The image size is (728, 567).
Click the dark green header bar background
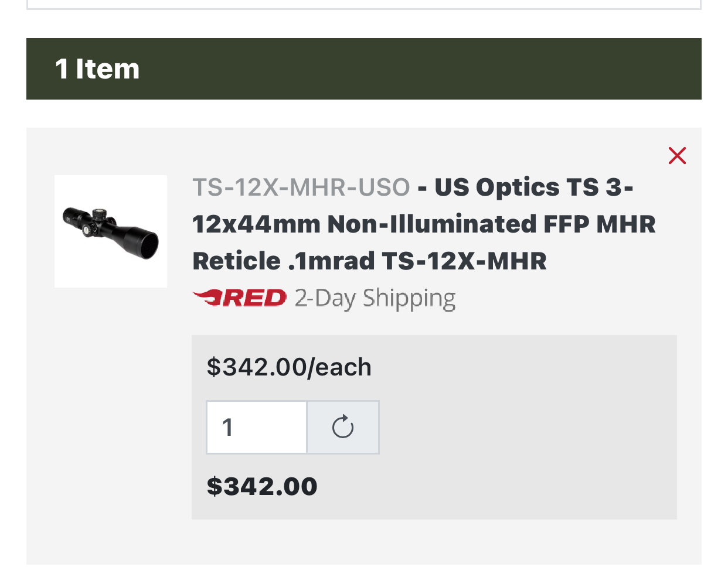point(422,69)
